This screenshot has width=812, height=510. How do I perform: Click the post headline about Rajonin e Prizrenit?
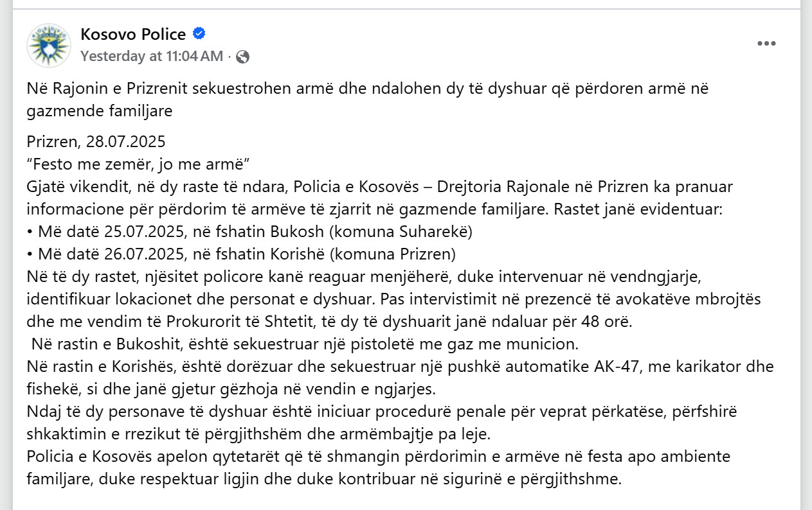(368, 100)
